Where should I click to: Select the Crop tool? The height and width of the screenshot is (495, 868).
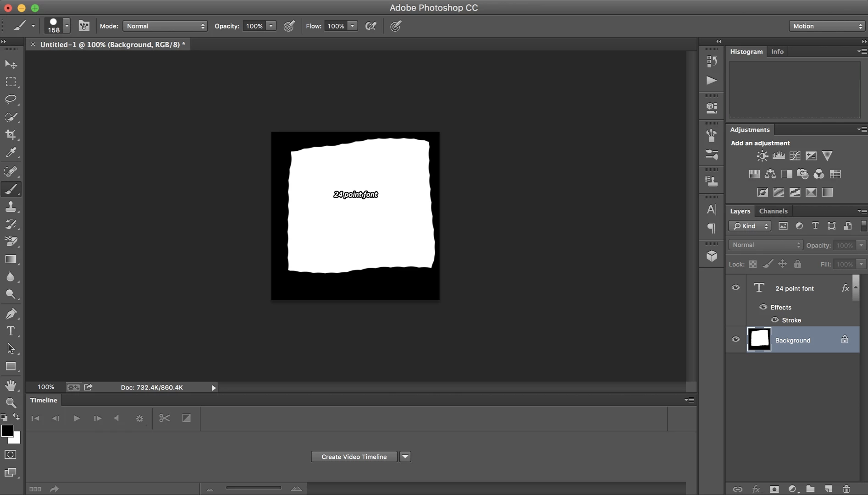[11, 135]
